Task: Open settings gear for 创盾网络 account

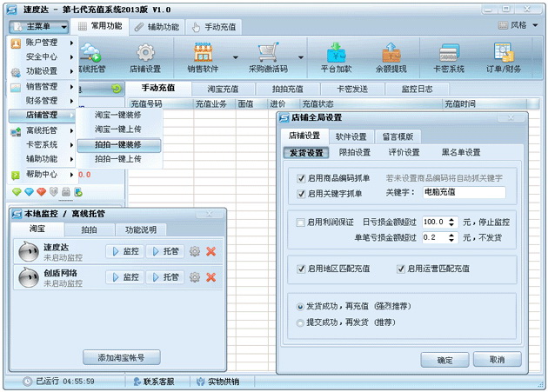Action: tap(195, 277)
